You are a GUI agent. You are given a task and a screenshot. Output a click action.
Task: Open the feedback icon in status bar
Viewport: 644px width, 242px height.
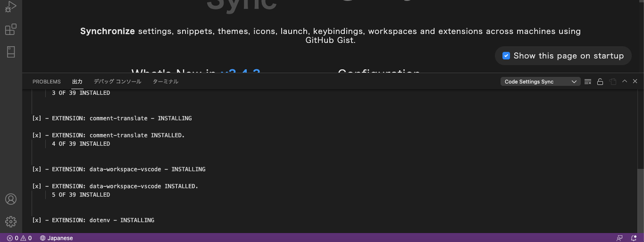pyautogui.click(x=620, y=238)
